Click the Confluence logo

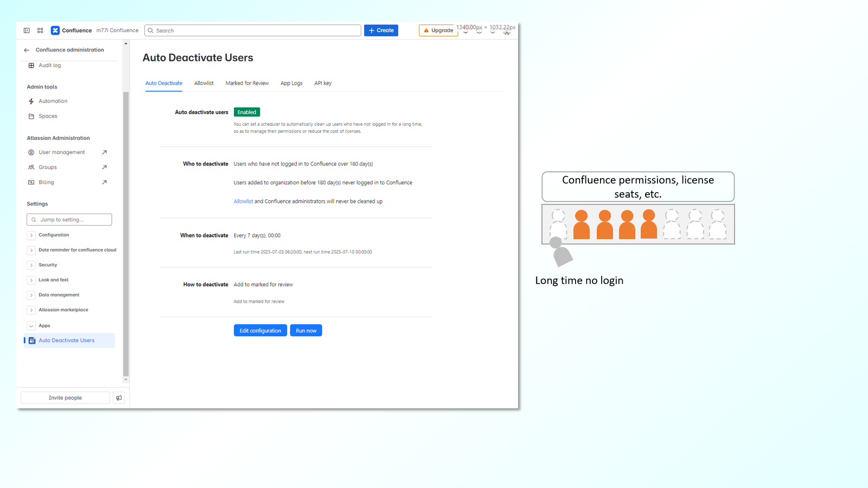coord(55,30)
